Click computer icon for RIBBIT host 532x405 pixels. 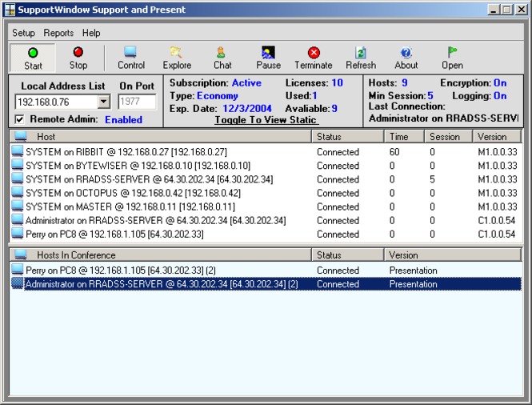(x=18, y=151)
